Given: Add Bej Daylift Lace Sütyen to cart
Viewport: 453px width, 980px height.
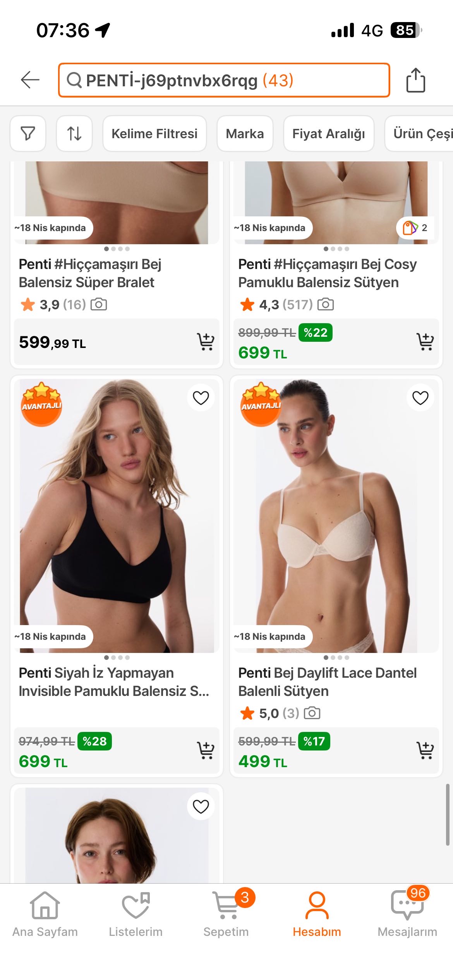Looking at the screenshot, I should pos(425,750).
